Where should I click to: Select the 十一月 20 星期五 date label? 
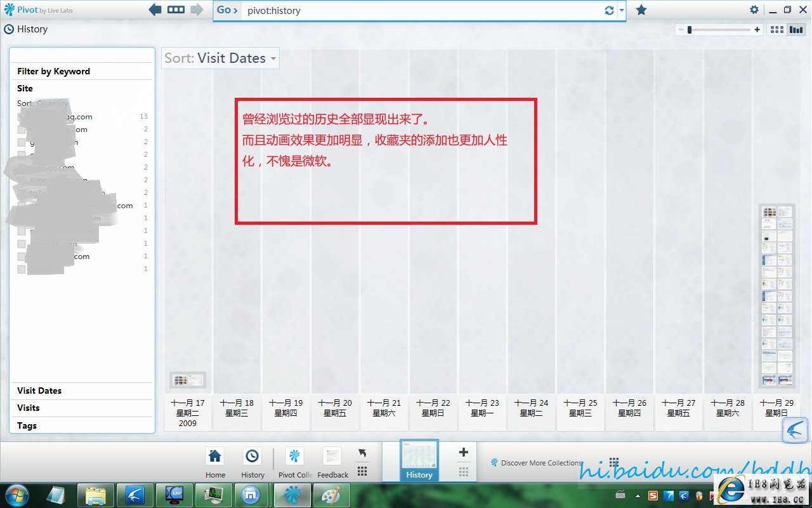click(x=335, y=413)
